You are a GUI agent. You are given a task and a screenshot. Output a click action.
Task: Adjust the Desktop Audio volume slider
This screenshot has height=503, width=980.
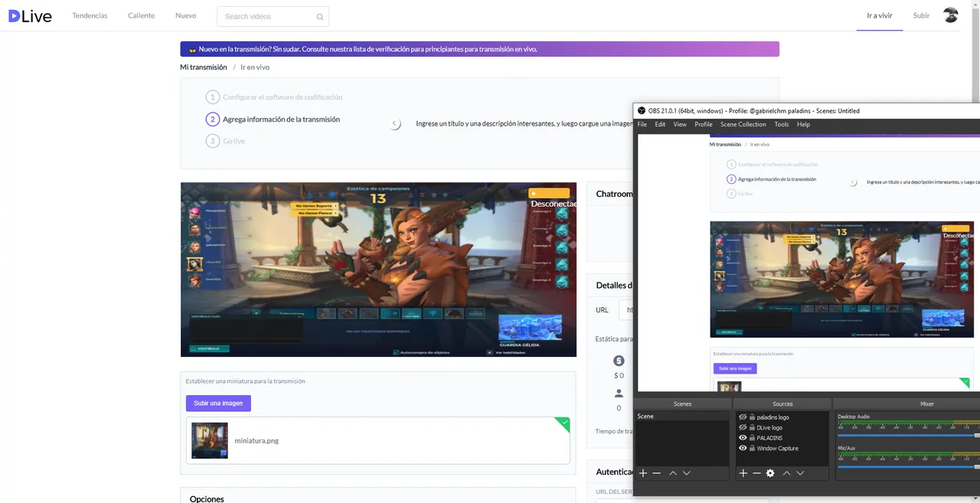[908, 435]
